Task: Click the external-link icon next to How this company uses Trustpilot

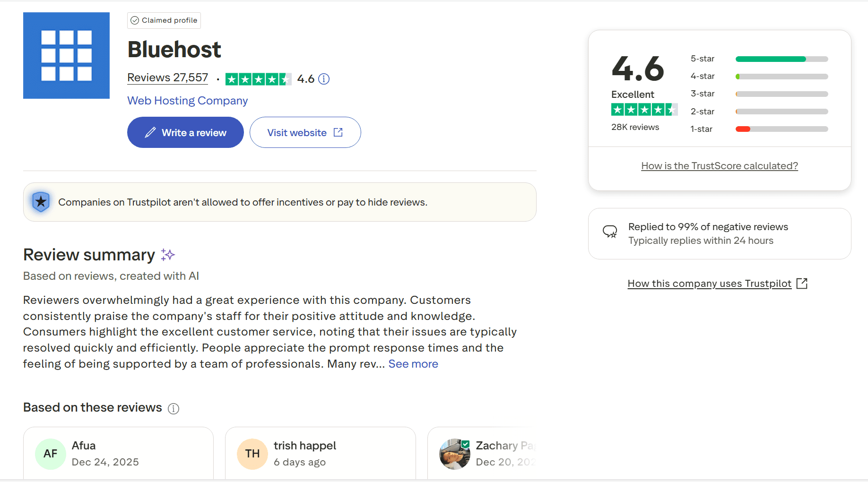Action: (x=802, y=283)
